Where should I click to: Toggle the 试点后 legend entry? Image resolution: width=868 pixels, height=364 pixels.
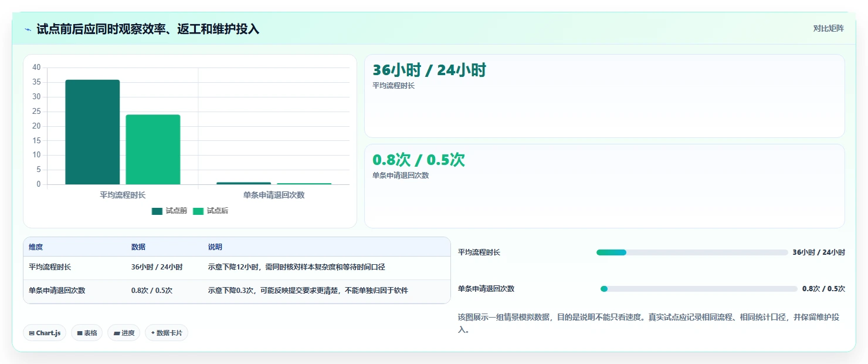coord(210,211)
